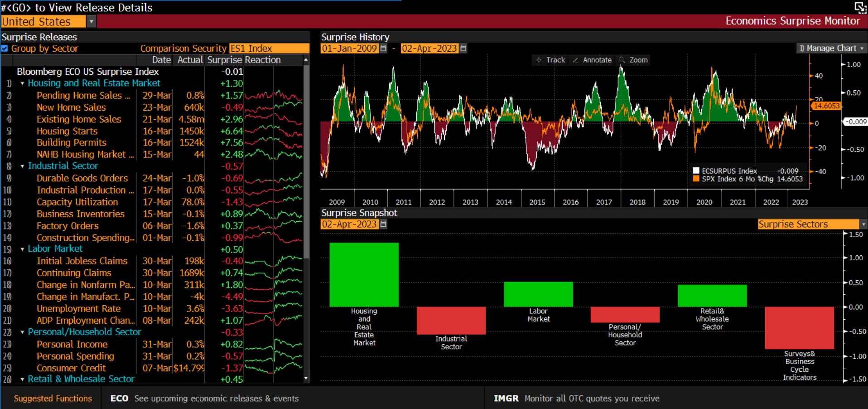Select the Personal Spending row
The width and height of the screenshot is (868, 409).
(152, 356)
